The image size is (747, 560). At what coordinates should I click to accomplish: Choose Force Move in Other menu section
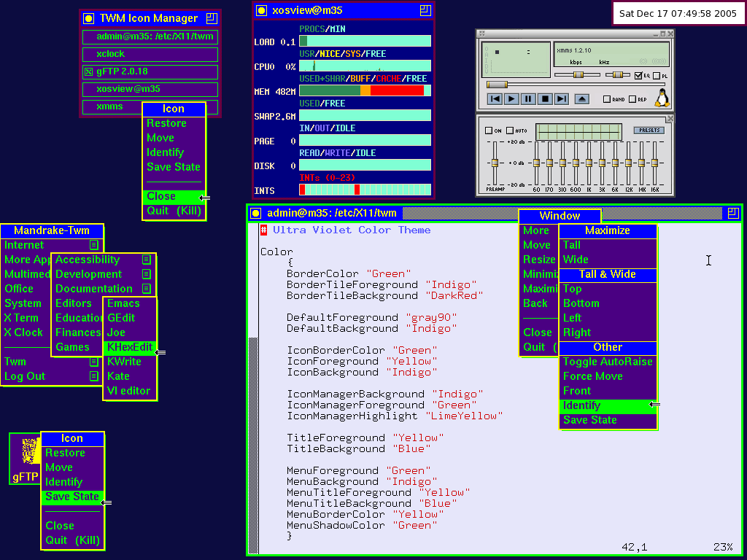[x=608, y=376]
